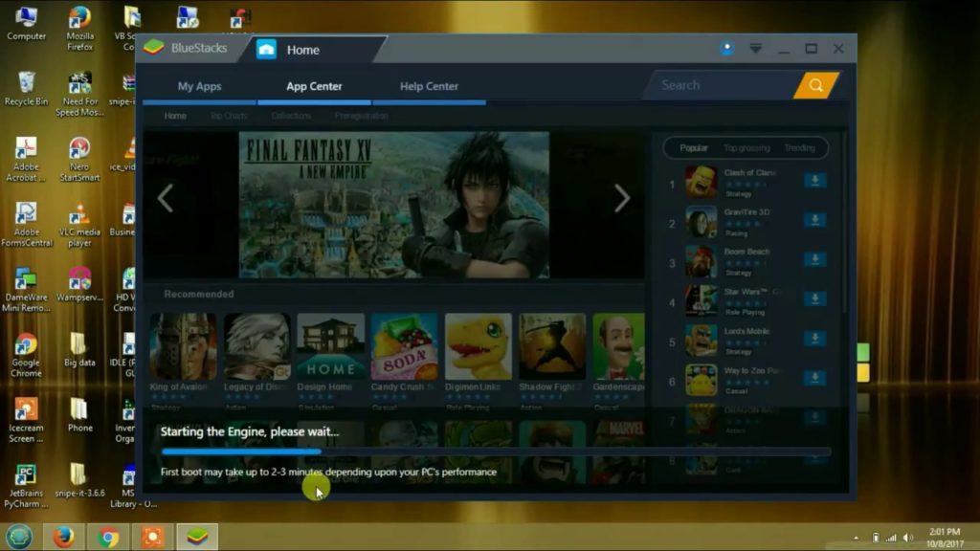Viewport: 980px width, 551px height.
Task: Click the orange search magnifier button
Action: click(815, 85)
